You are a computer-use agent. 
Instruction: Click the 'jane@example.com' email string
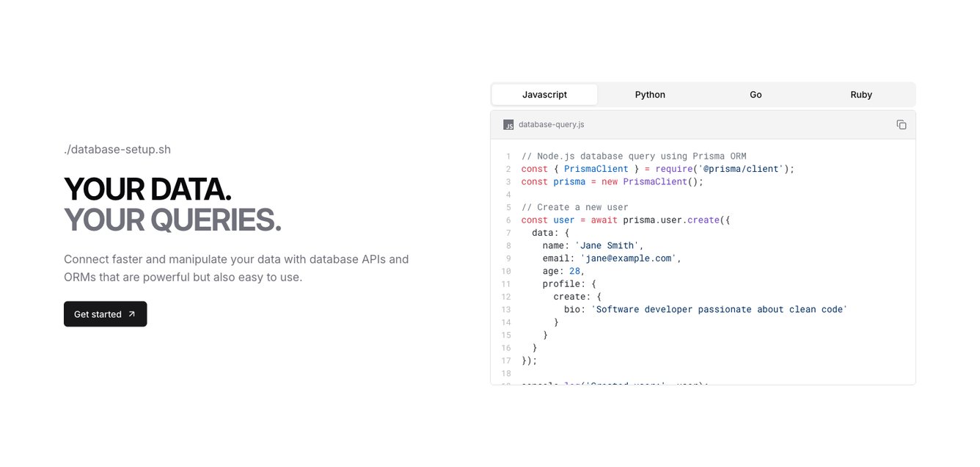[627, 258]
